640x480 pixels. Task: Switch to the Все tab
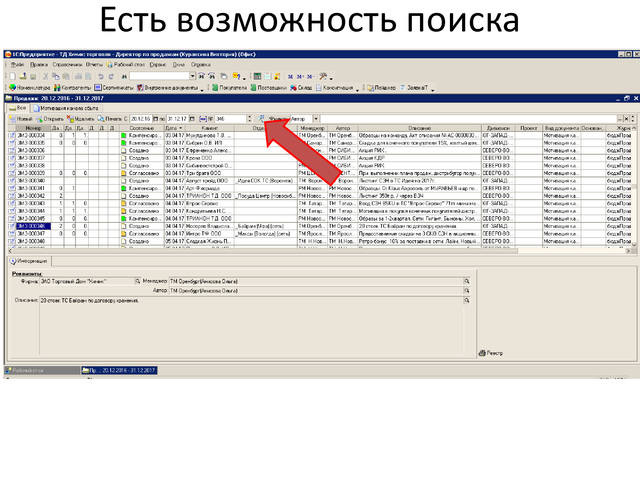pos(18,108)
